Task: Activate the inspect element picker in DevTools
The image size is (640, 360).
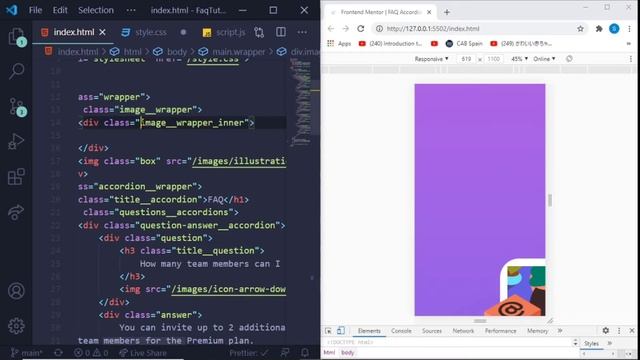Action: [329, 331]
